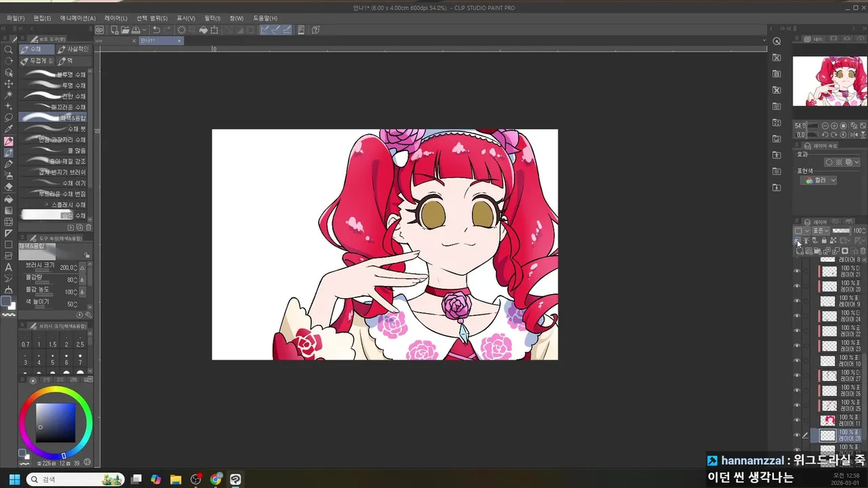Click Zoom out minus button in Navigator
The height and width of the screenshot is (488, 868).
[x=825, y=126]
